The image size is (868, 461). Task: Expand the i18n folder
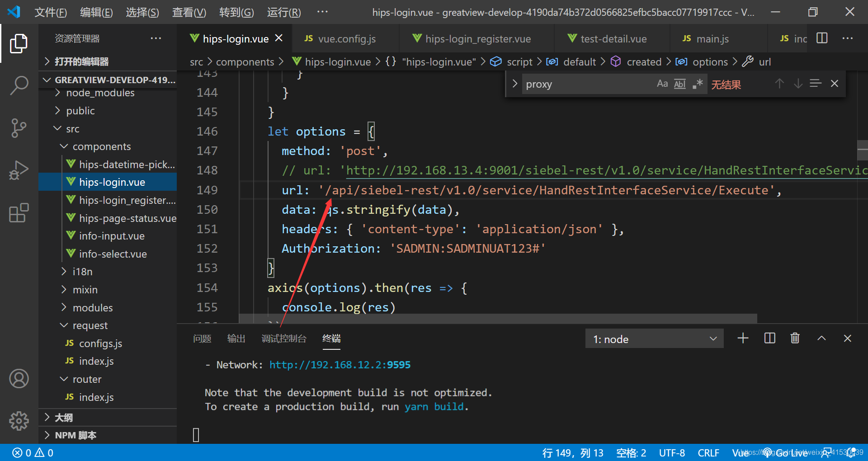(108, 272)
